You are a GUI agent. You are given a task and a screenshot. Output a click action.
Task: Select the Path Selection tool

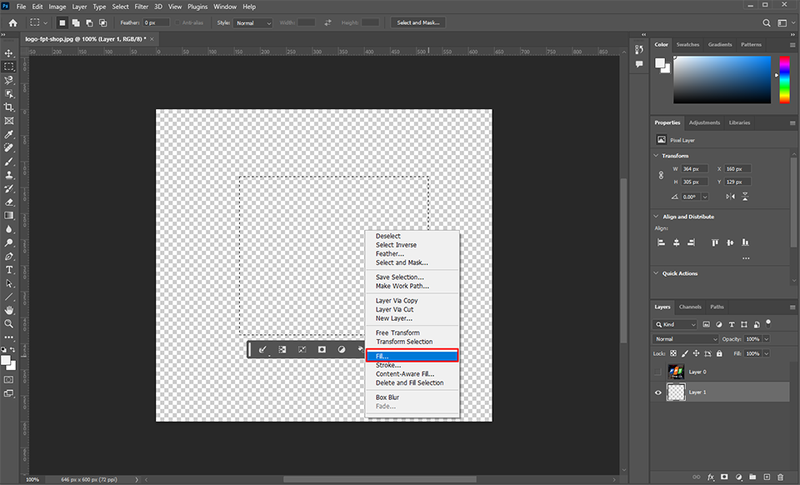pyautogui.click(x=9, y=284)
